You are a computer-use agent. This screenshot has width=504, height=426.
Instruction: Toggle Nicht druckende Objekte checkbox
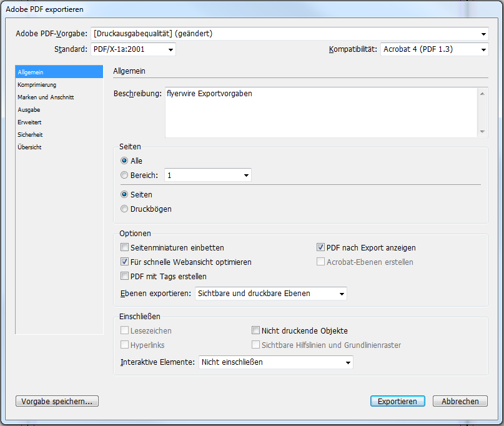pos(255,330)
